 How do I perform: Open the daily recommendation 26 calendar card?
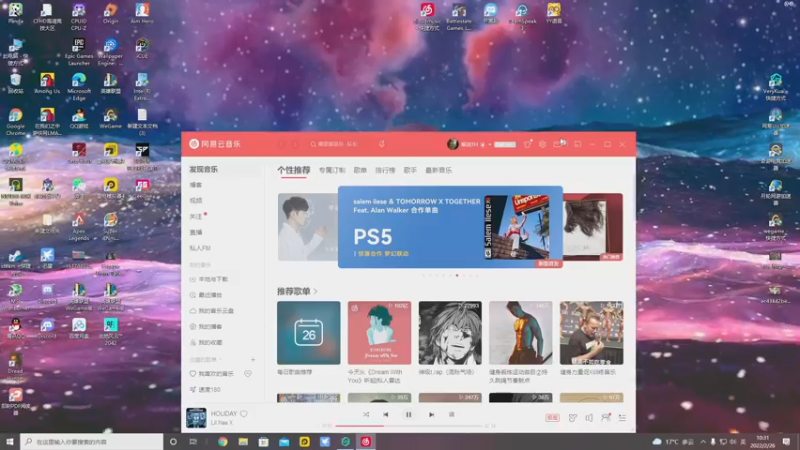pos(309,333)
